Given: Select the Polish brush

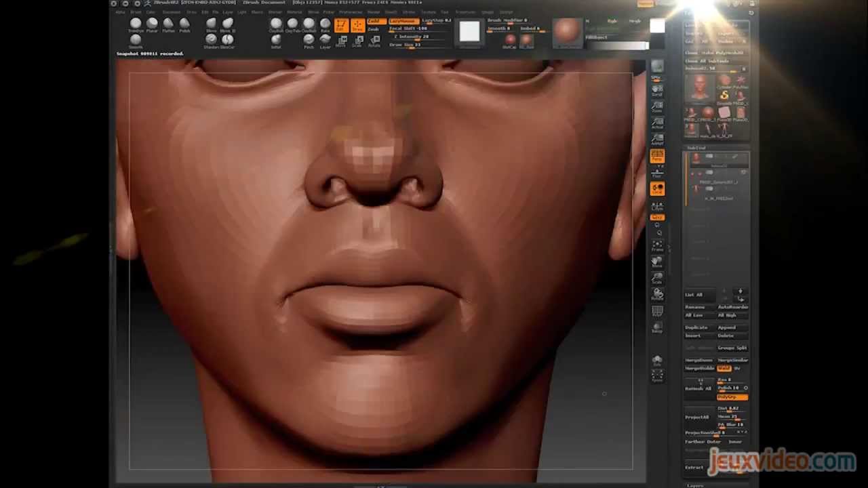Looking at the screenshot, I should coord(184,25).
